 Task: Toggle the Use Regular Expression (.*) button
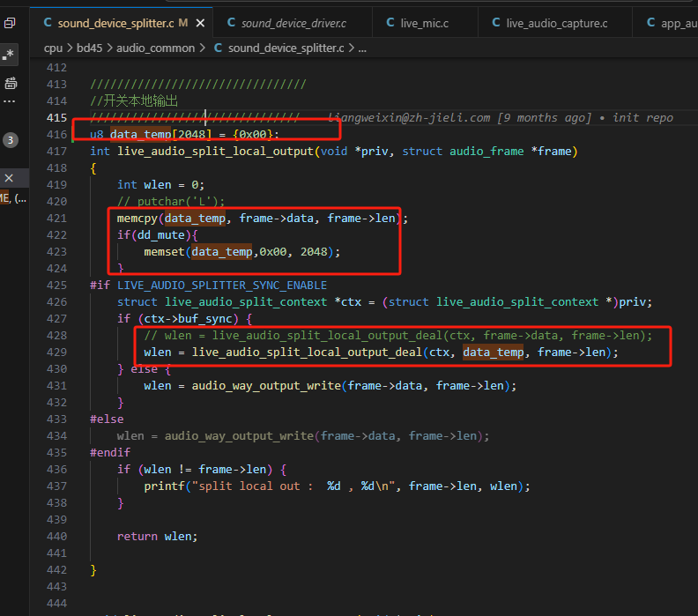9,55
